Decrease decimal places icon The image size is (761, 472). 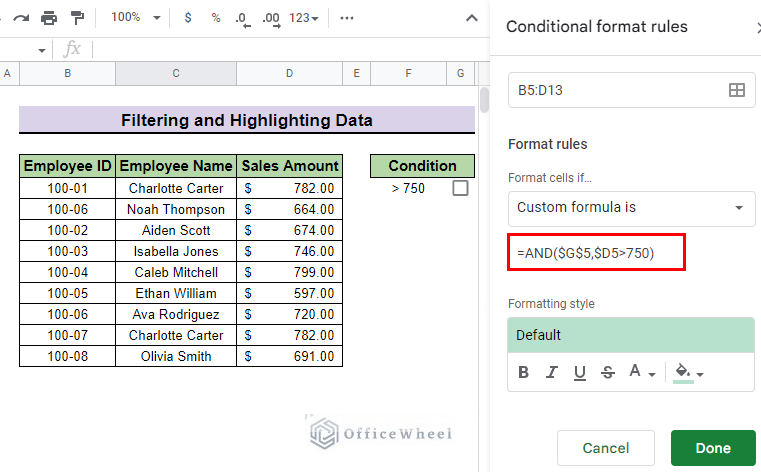(243, 19)
